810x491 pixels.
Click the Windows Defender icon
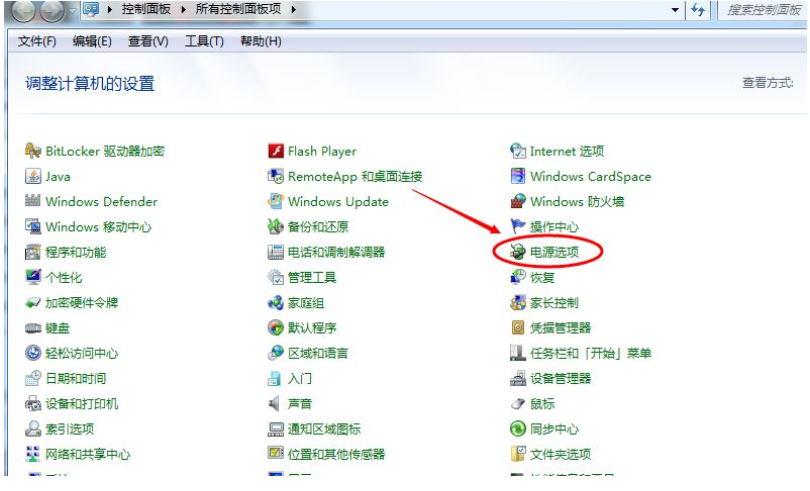point(33,202)
